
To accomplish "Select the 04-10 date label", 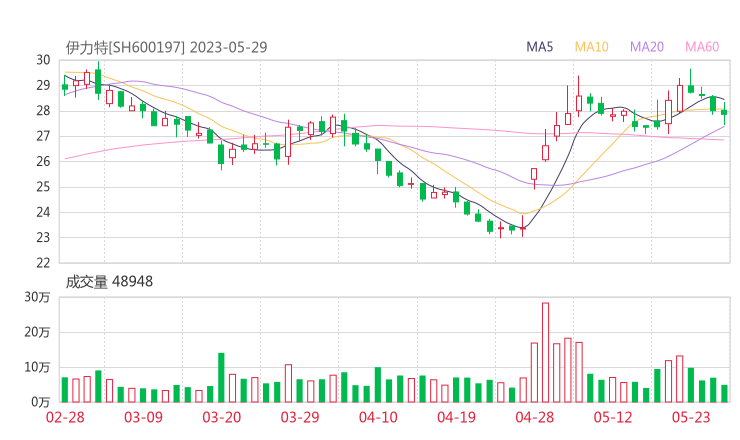I will coord(378,417).
